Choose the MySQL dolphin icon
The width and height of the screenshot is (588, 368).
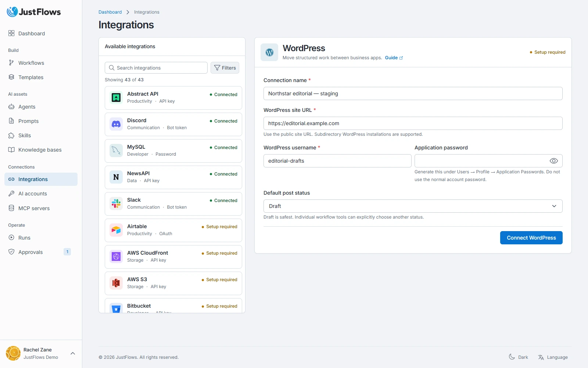(x=116, y=151)
